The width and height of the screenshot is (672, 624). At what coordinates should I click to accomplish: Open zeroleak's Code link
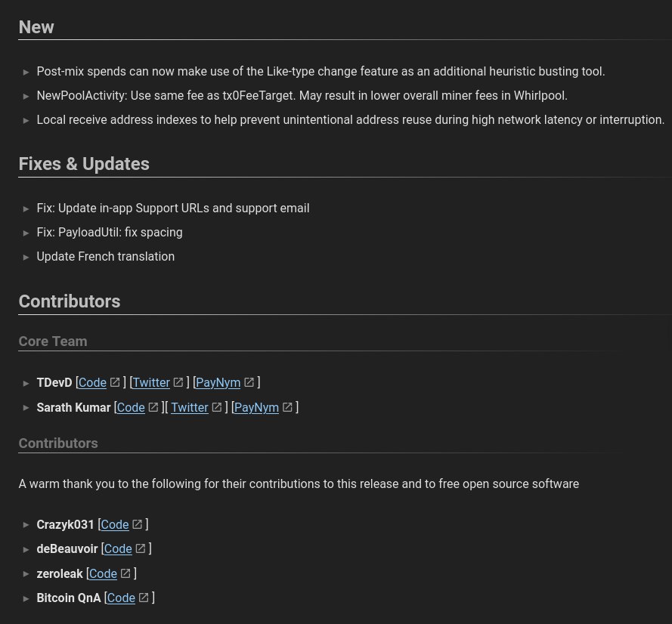click(x=103, y=573)
